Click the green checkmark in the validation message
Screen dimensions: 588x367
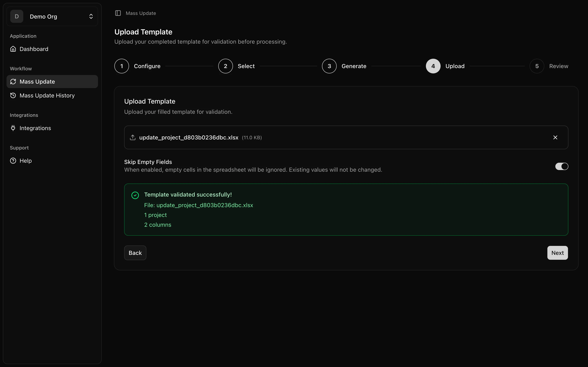coord(135,195)
